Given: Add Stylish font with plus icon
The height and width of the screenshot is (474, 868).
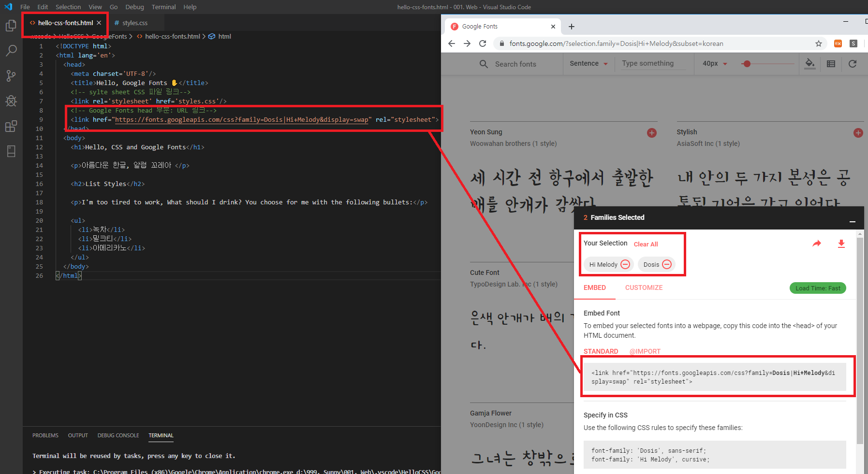Looking at the screenshot, I should point(858,133).
